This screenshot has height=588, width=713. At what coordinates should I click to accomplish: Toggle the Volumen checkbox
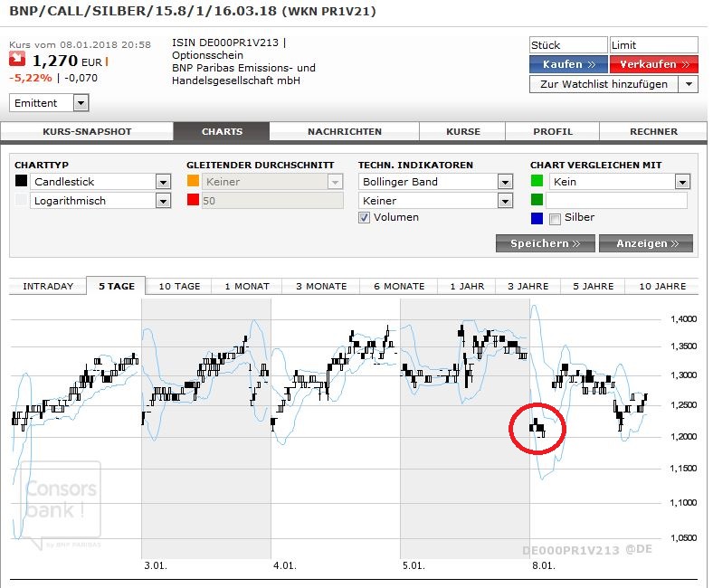(x=364, y=217)
